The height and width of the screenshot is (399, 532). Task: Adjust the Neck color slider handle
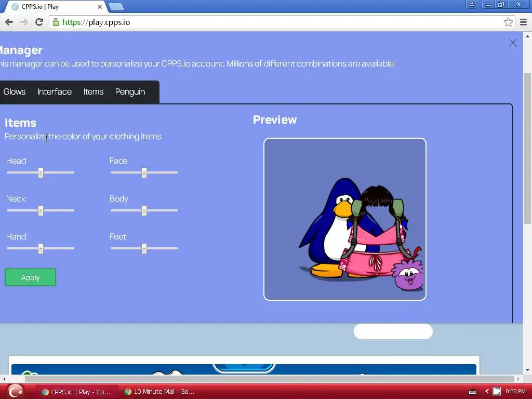click(x=41, y=211)
